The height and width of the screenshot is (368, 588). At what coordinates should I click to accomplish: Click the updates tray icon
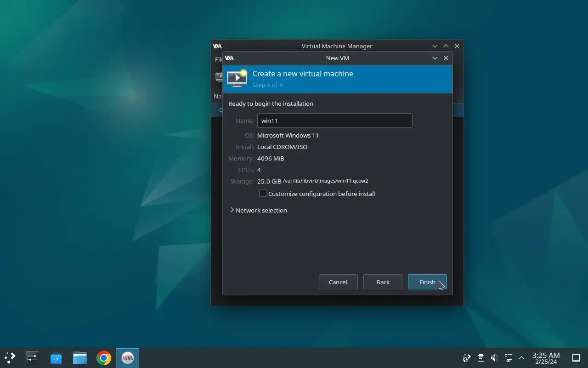[467, 358]
